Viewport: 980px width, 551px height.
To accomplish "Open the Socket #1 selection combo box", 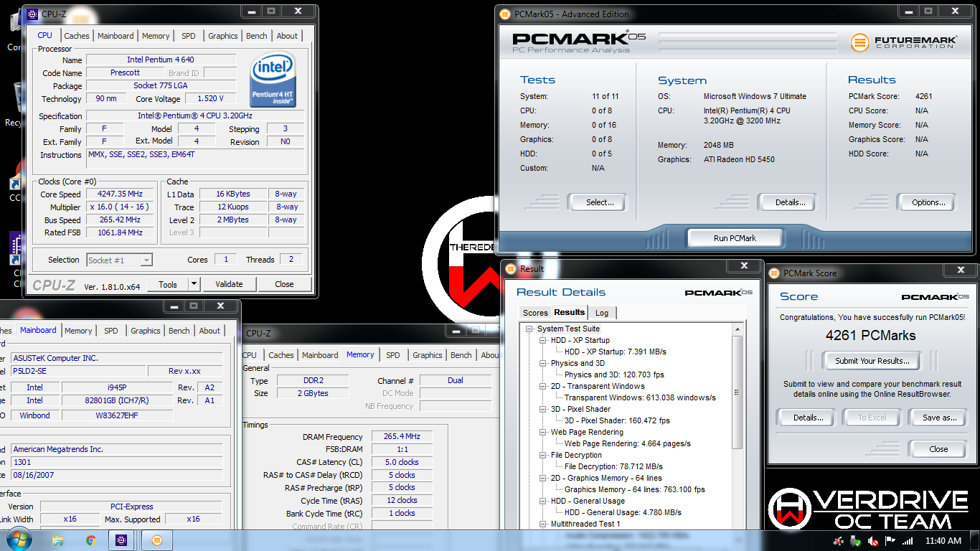I will (x=120, y=260).
